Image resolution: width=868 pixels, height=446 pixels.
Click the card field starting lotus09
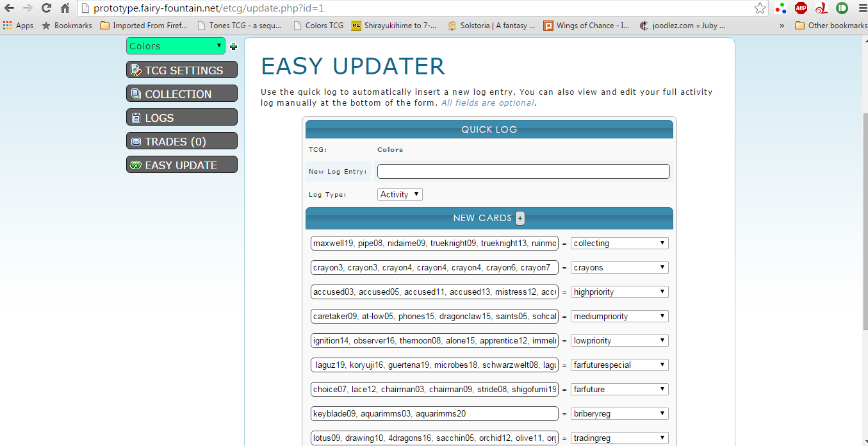(x=434, y=438)
